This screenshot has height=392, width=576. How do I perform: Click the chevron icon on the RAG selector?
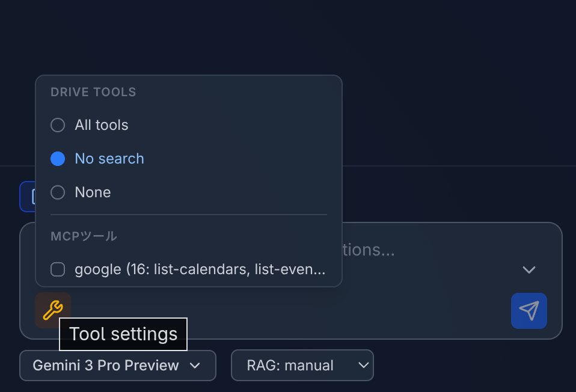click(x=363, y=365)
